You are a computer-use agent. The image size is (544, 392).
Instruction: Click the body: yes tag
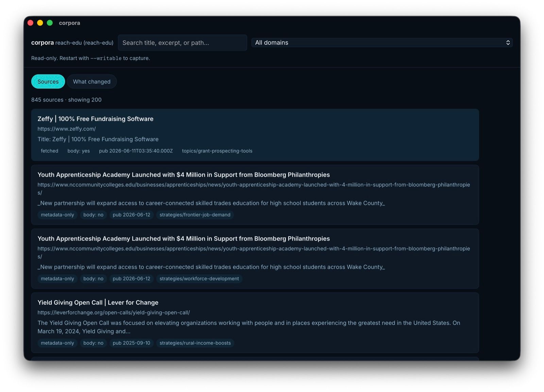[x=79, y=151]
